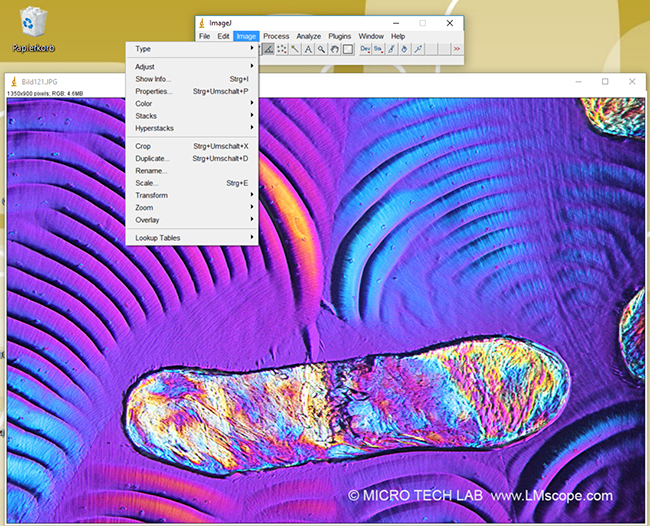Choose Show Info... from Image menu
650x526 pixels.
(x=192, y=79)
